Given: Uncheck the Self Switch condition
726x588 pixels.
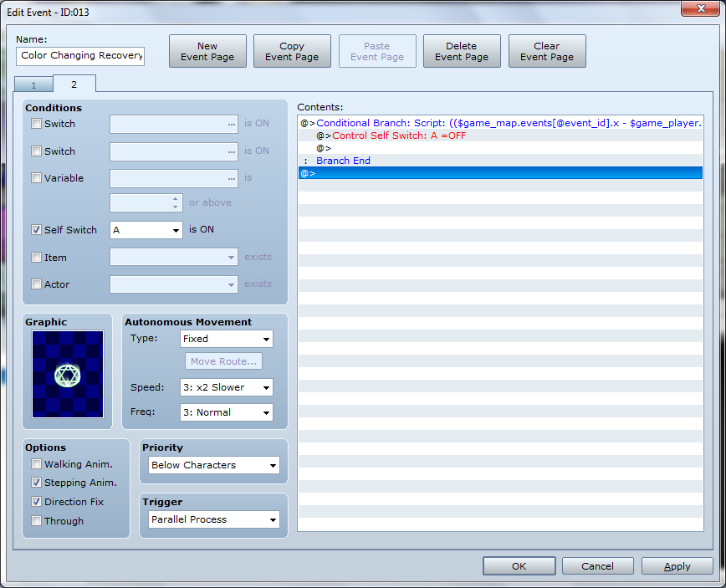Looking at the screenshot, I should pyautogui.click(x=36, y=230).
